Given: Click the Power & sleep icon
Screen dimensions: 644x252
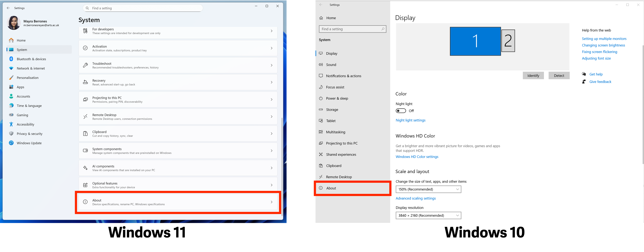Looking at the screenshot, I should click(321, 98).
